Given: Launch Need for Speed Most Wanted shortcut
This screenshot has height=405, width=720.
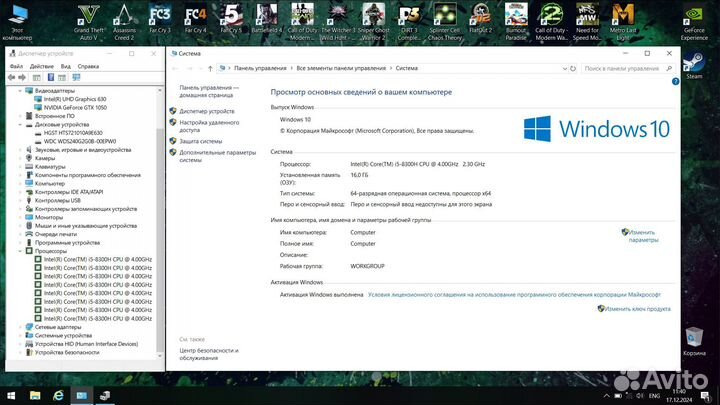Looking at the screenshot, I should tap(587, 22).
